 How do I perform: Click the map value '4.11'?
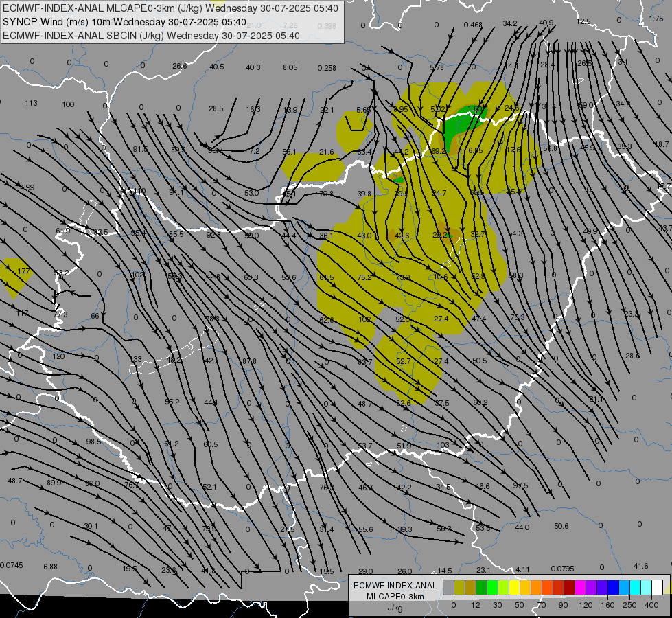click(x=522, y=569)
